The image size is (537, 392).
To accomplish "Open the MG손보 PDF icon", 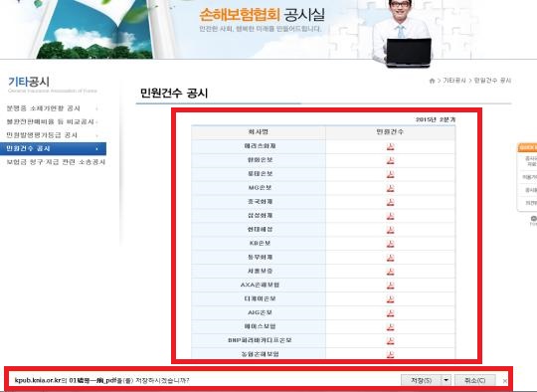I will pyautogui.click(x=390, y=188).
